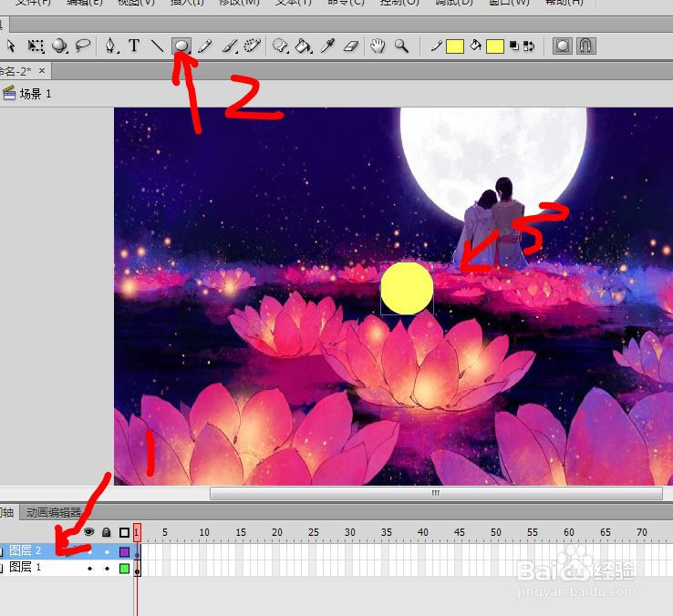The width and height of the screenshot is (673, 616).
Task: Select the yellow circle on stage
Action: [x=407, y=288]
